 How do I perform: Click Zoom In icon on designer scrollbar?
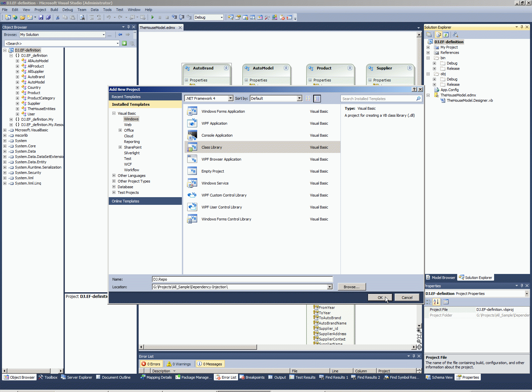coord(419,331)
